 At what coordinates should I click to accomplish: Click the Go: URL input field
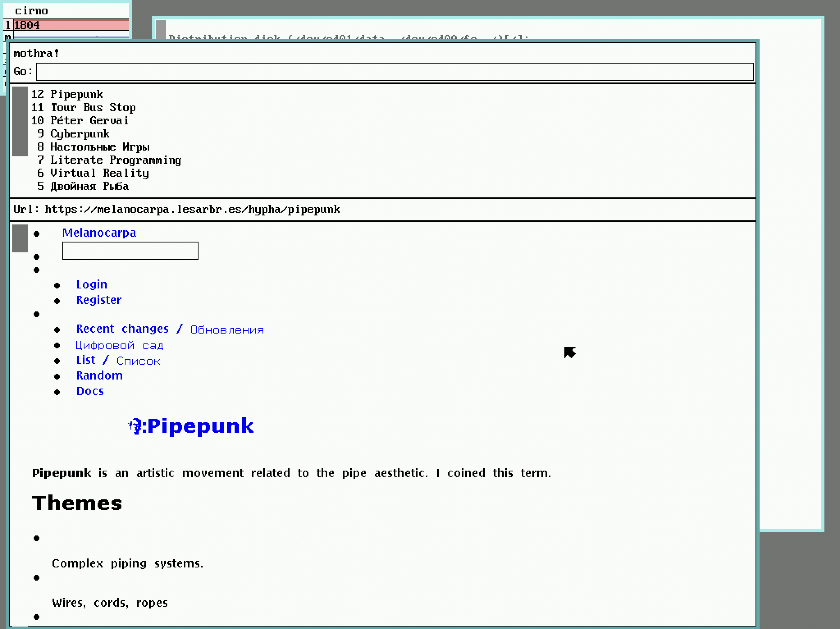tap(395, 72)
